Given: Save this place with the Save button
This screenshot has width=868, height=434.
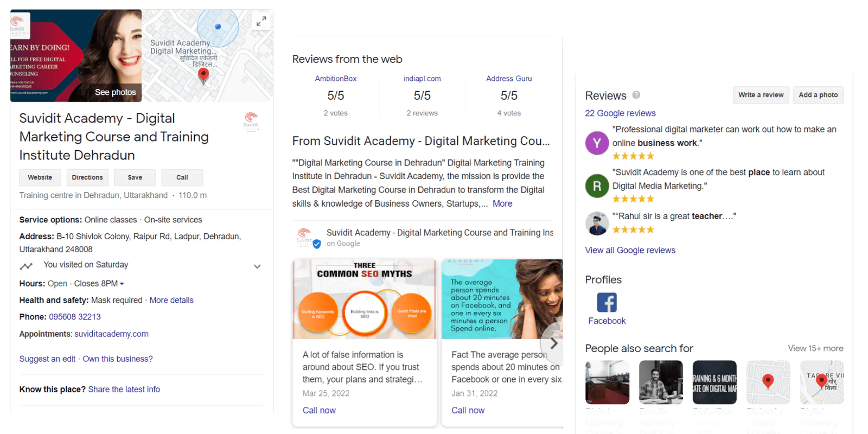Looking at the screenshot, I should tap(135, 177).
